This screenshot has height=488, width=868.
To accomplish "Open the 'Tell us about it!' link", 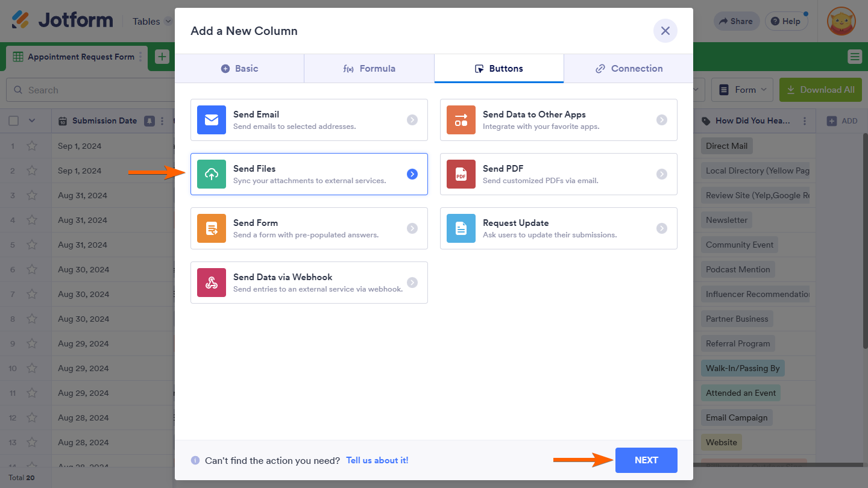I will [x=377, y=460].
